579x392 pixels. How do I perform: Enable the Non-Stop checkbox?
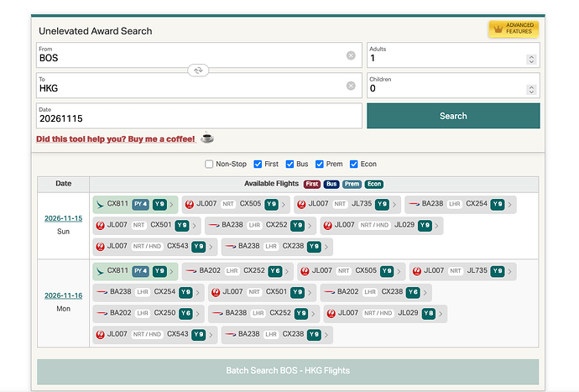coord(210,165)
